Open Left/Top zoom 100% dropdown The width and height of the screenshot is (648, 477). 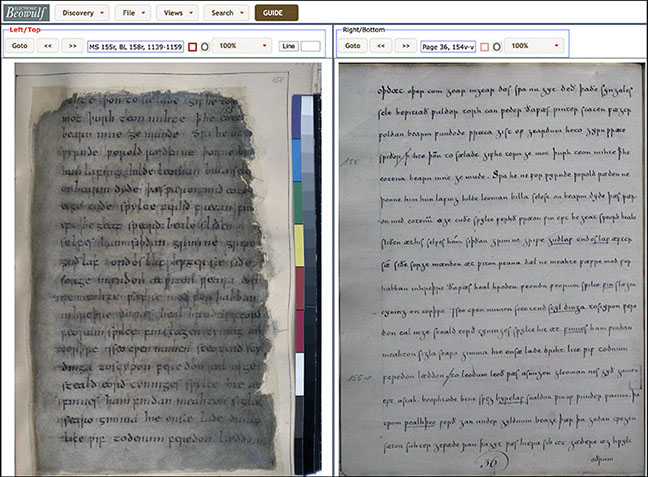242,46
